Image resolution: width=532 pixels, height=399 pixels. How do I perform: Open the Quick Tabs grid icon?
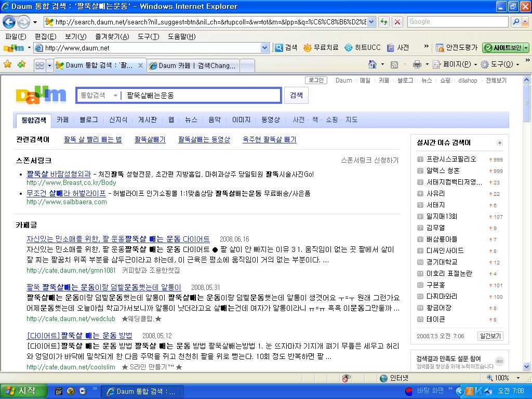coord(39,65)
